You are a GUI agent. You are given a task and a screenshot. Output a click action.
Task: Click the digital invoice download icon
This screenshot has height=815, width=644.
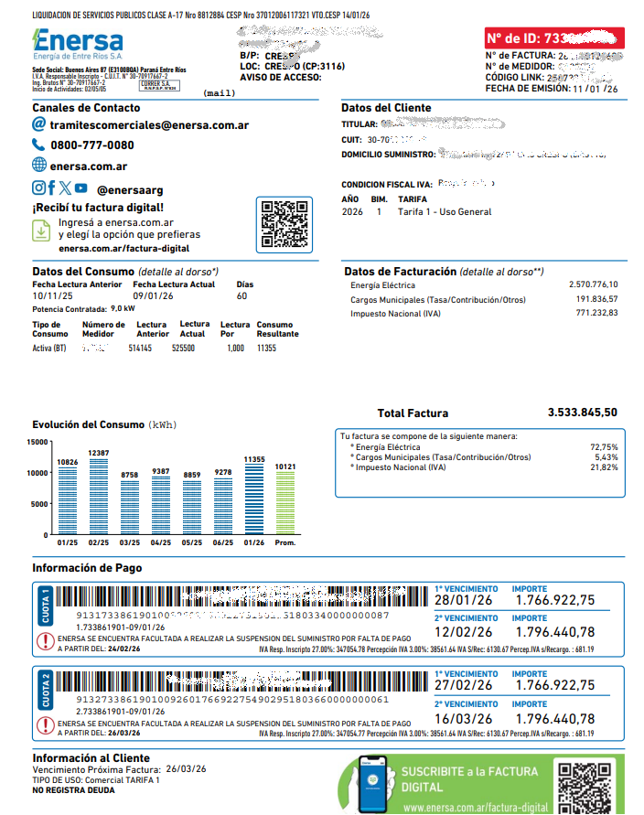pos(41,231)
